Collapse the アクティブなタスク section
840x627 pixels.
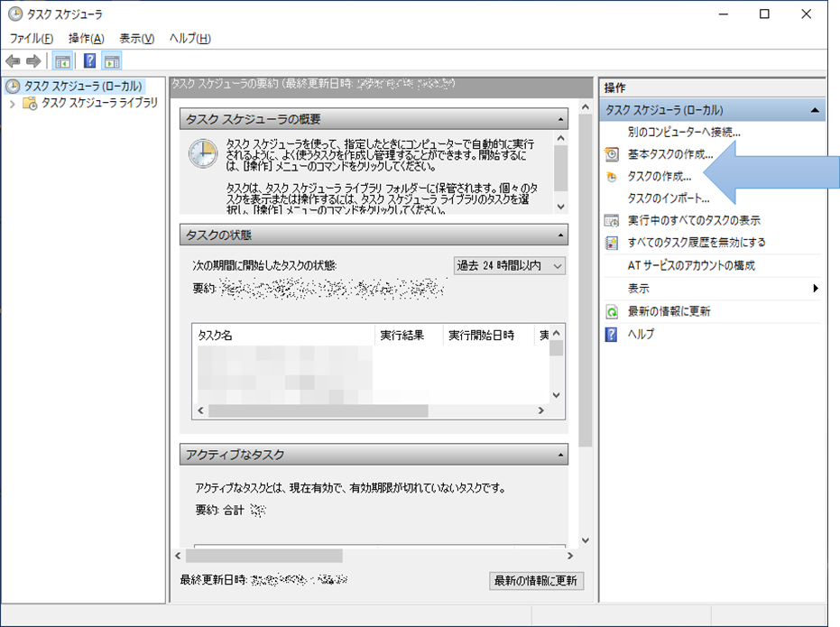click(x=560, y=455)
